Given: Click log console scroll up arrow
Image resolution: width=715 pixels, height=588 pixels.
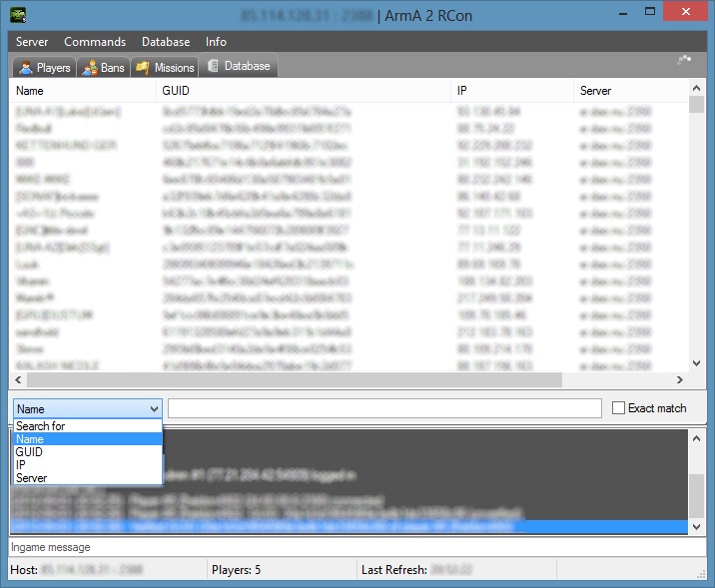Looking at the screenshot, I should point(696,438).
